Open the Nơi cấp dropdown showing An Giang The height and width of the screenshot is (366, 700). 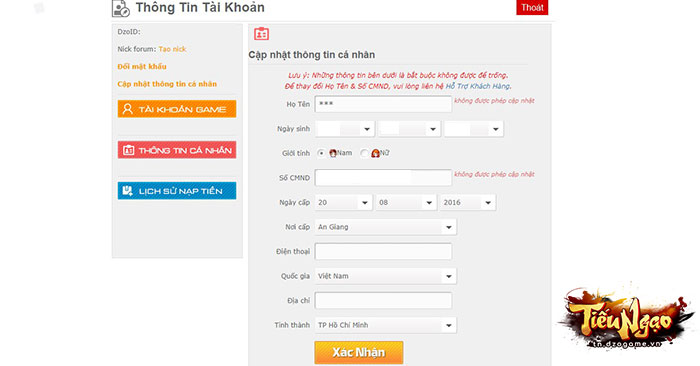(x=386, y=227)
